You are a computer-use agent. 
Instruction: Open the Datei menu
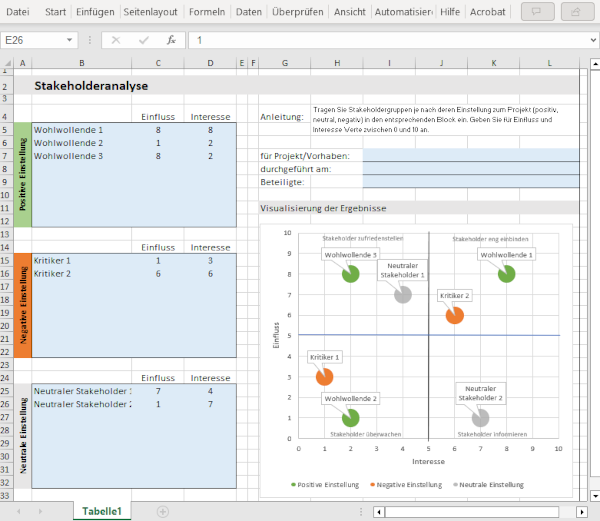tap(18, 12)
